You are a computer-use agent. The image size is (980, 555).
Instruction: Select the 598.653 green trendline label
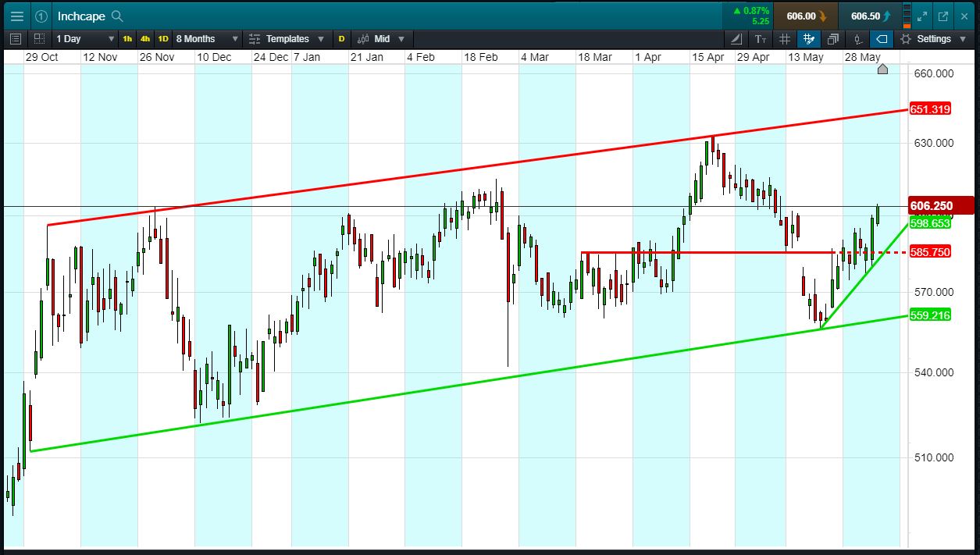point(931,223)
